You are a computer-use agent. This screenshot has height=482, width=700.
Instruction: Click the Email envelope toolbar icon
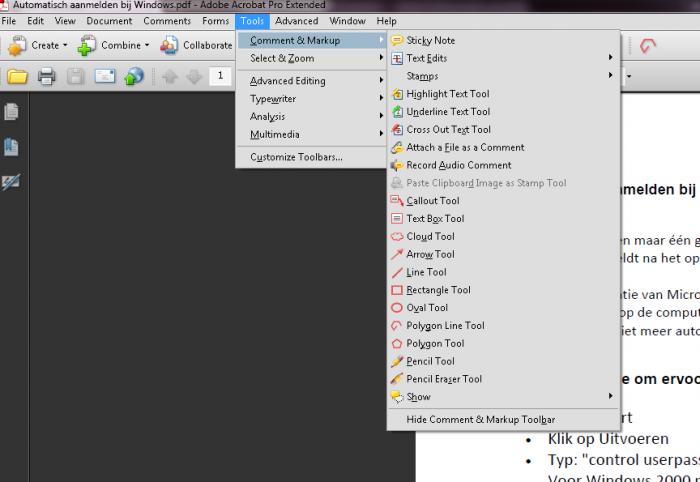click(x=105, y=76)
